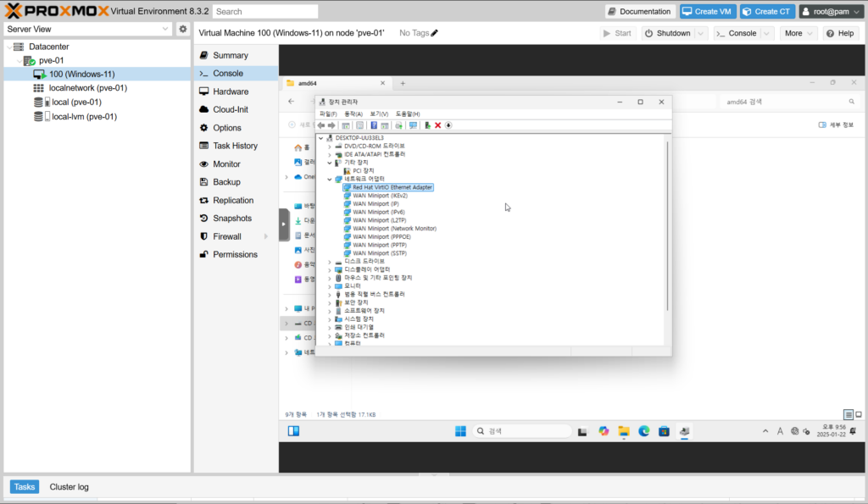Collapse the pve-01 node in tree
The width and height of the screenshot is (868, 504).
coord(19,60)
